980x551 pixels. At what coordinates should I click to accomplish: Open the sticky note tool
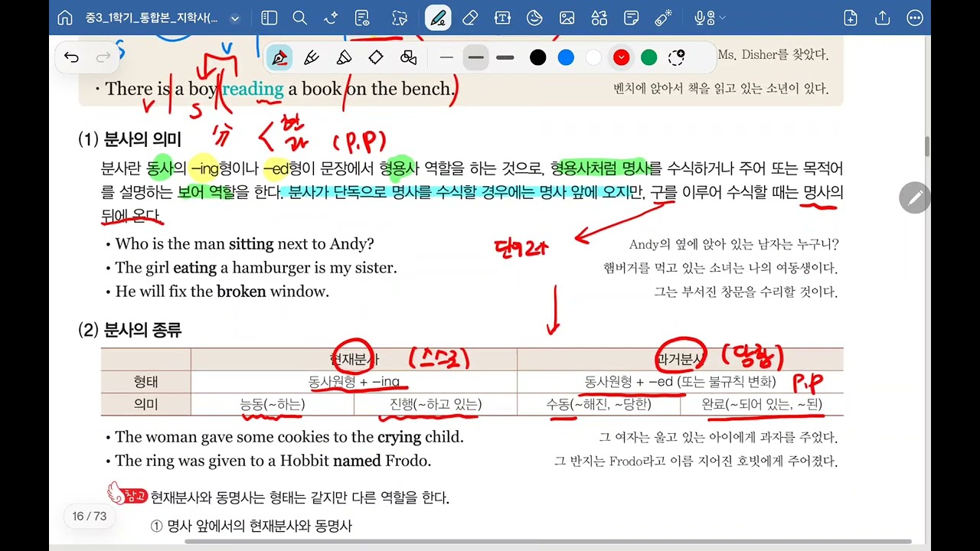(631, 18)
